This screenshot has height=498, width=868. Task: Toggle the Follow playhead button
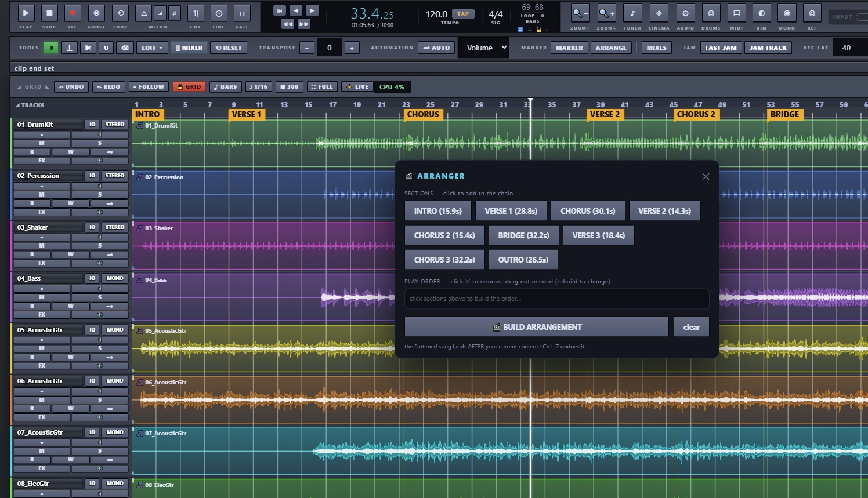click(x=149, y=87)
